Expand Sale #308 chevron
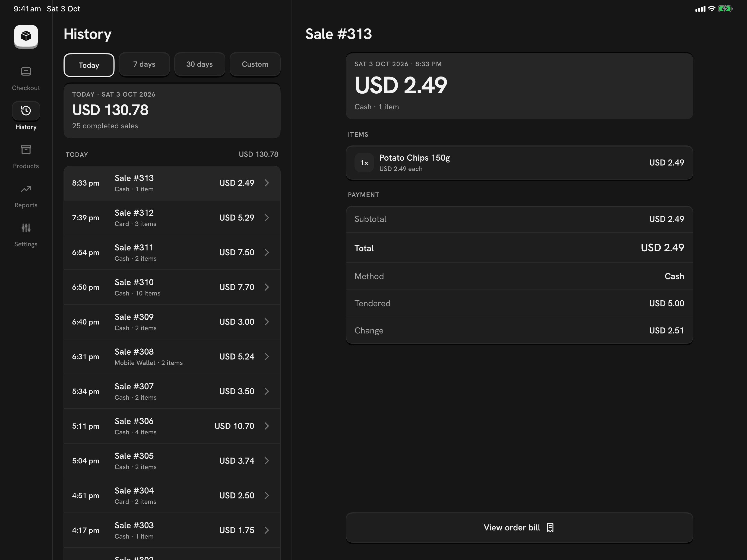 267,357
